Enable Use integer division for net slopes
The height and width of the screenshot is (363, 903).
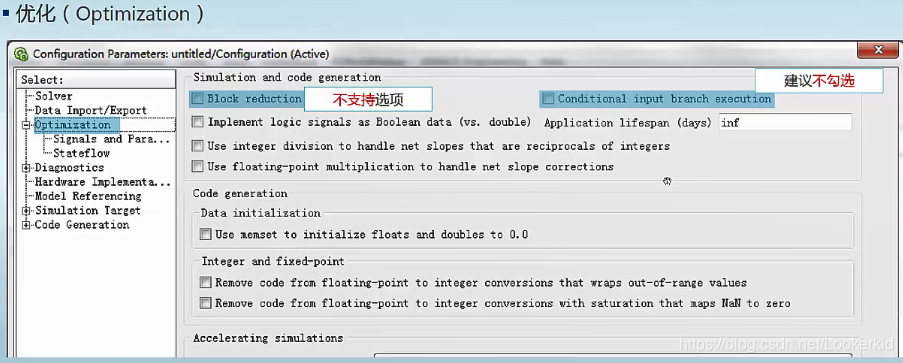tap(198, 146)
